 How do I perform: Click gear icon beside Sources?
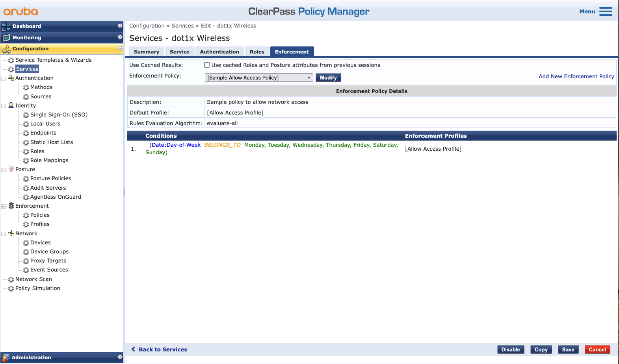26,97
